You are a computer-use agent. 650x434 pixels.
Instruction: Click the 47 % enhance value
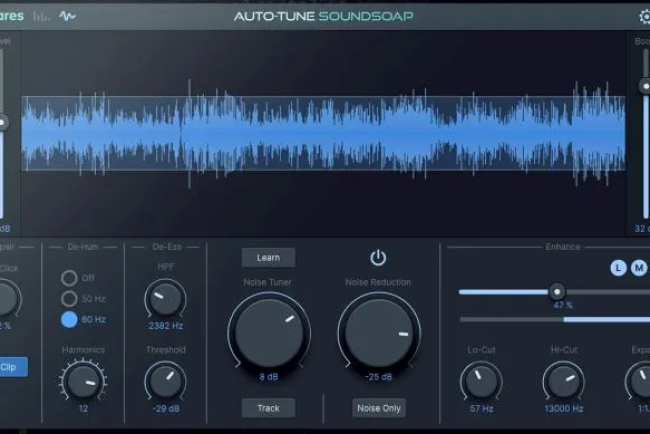[563, 305]
